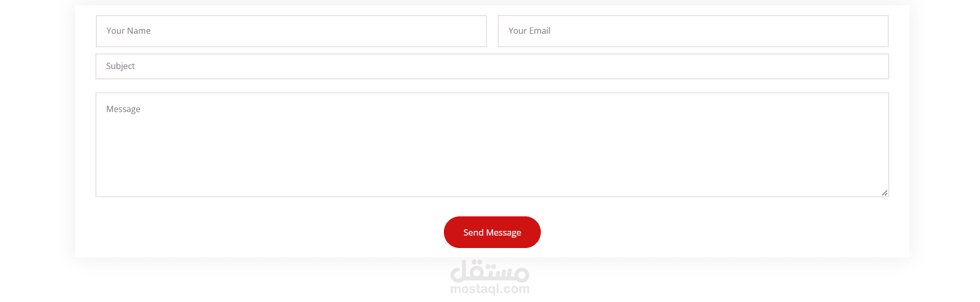
Task: Click the right end of Your Email field
Action: [871, 31]
